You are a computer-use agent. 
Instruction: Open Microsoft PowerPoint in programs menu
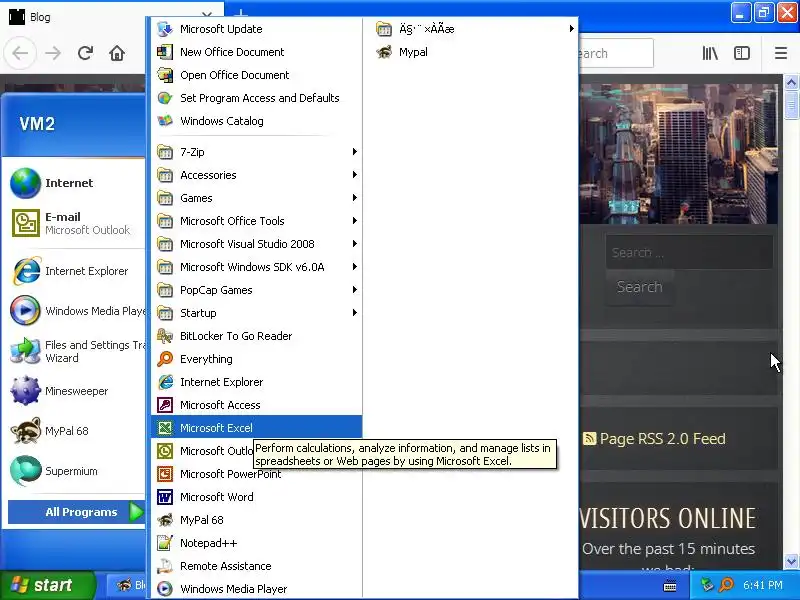256,474
